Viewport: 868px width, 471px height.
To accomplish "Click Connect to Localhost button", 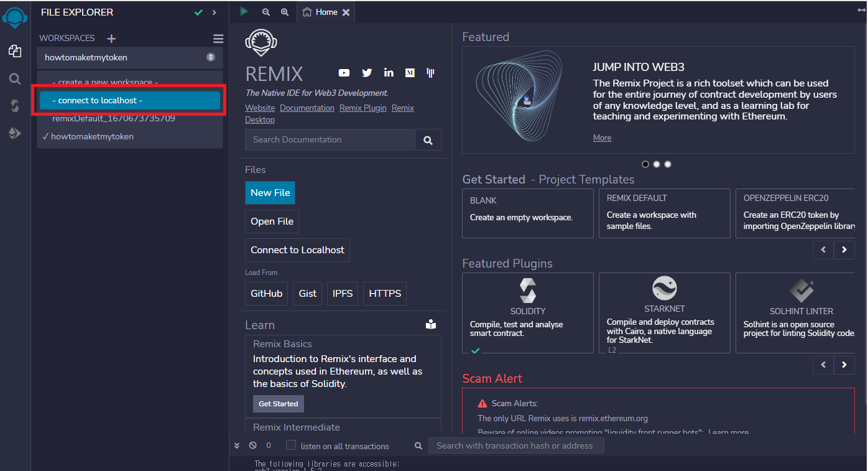I will click(x=297, y=250).
